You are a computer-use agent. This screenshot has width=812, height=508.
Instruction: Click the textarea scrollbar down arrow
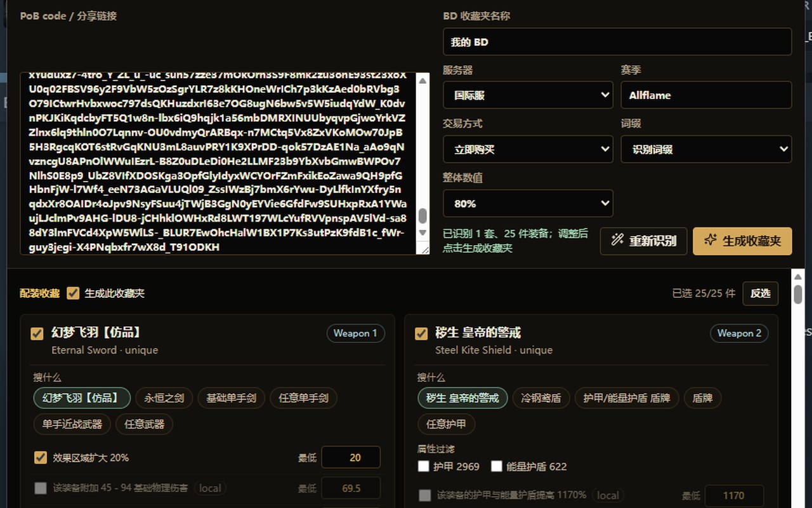423,232
